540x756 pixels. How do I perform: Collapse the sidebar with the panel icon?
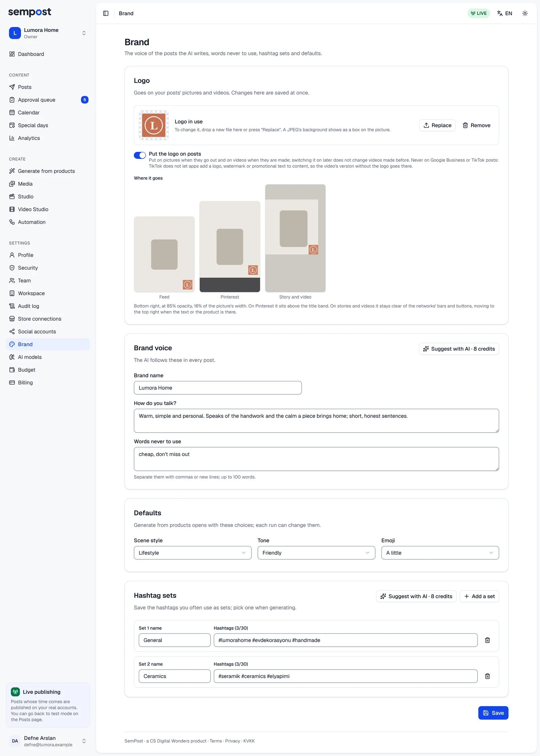[x=106, y=13]
